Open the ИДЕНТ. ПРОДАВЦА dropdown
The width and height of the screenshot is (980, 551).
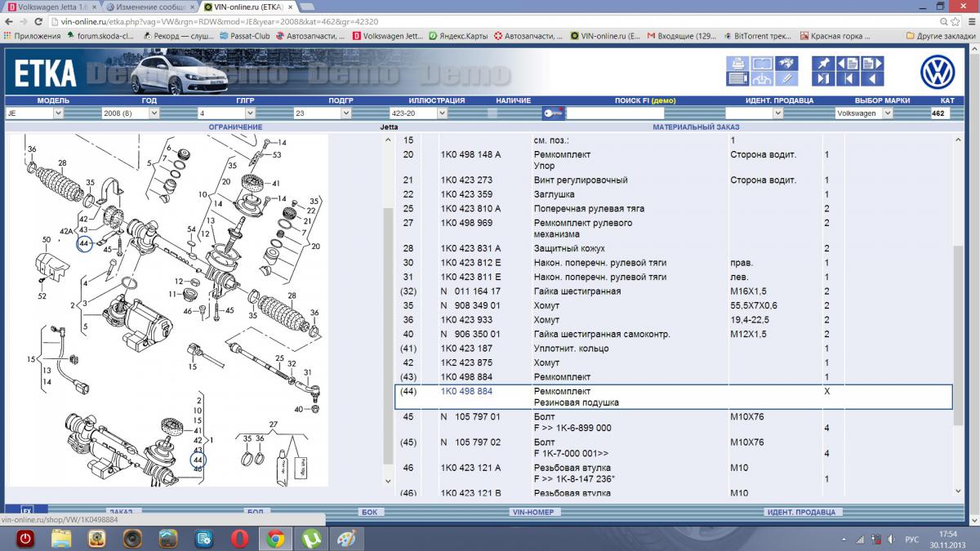(x=755, y=113)
